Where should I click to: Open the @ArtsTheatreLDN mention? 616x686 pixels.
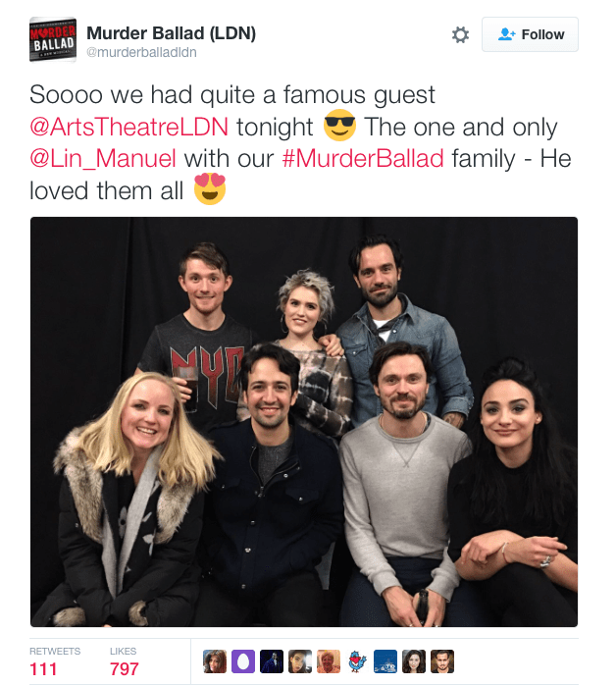coord(128,127)
